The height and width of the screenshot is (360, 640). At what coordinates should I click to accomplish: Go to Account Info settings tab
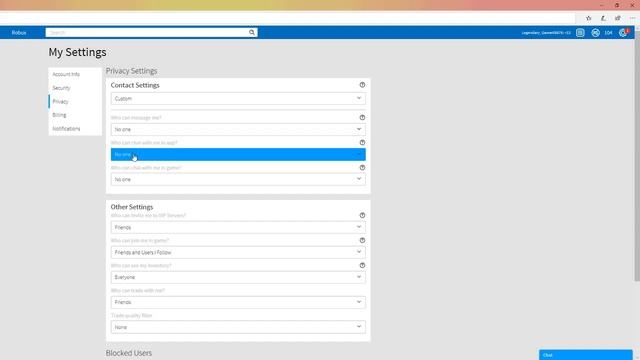click(75, 74)
